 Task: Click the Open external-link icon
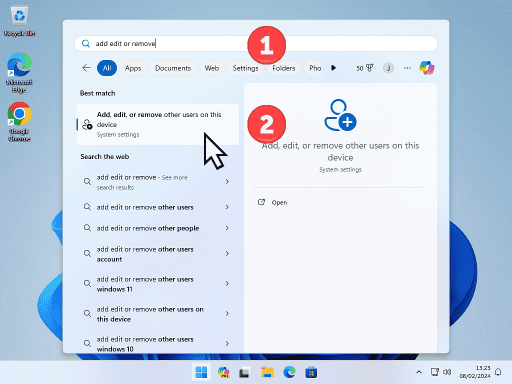click(261, 202)
